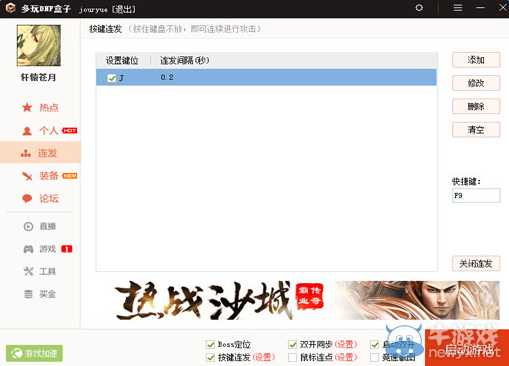509x366 pixels.
Task: Open the 论坛 speech bubble icon
Action: (27, 199)
